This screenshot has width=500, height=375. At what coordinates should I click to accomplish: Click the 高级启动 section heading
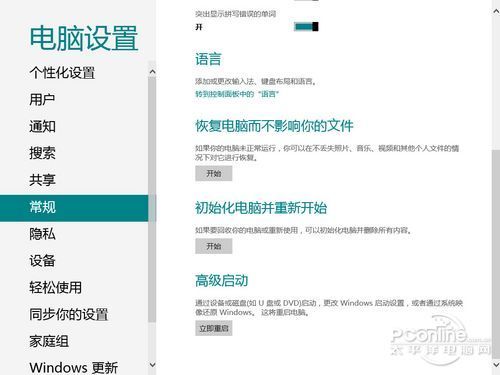[x=222, y=280]
